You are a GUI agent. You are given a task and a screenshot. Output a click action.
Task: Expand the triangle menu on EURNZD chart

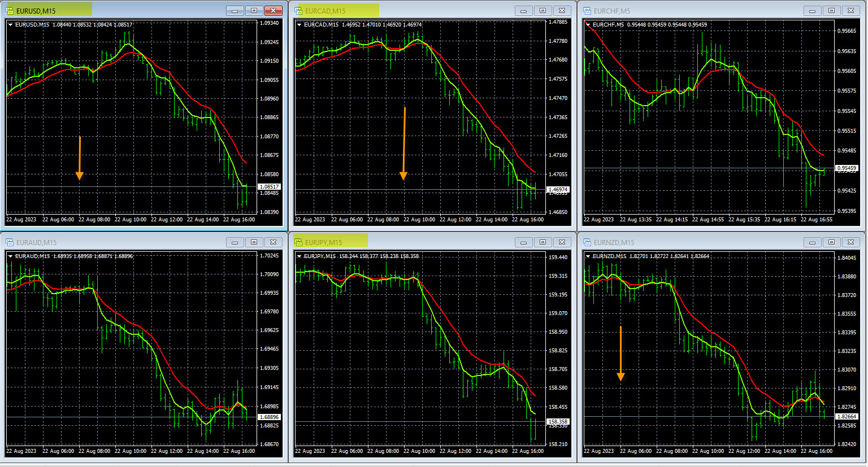pos(588,256)
